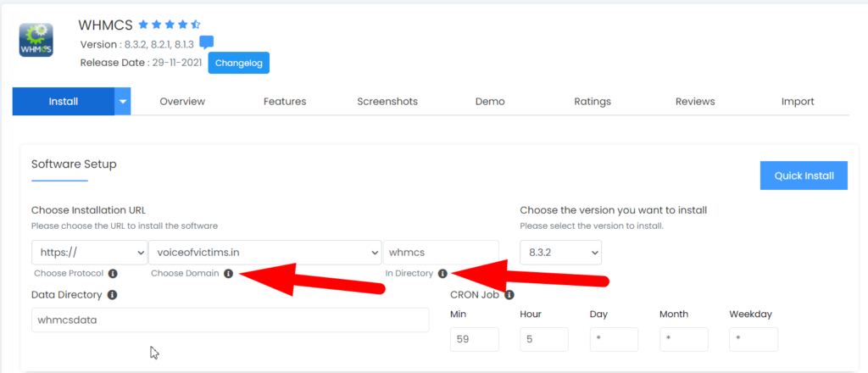Click the Choose Domain info icon
Screen dimensions: 868x373
pos(229,273)
